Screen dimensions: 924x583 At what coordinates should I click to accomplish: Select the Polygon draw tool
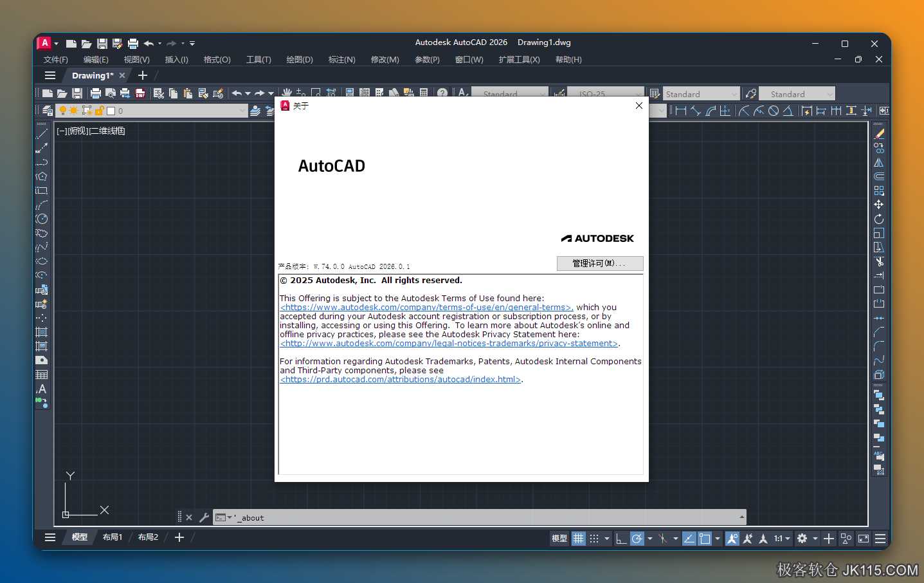point(42,176)
